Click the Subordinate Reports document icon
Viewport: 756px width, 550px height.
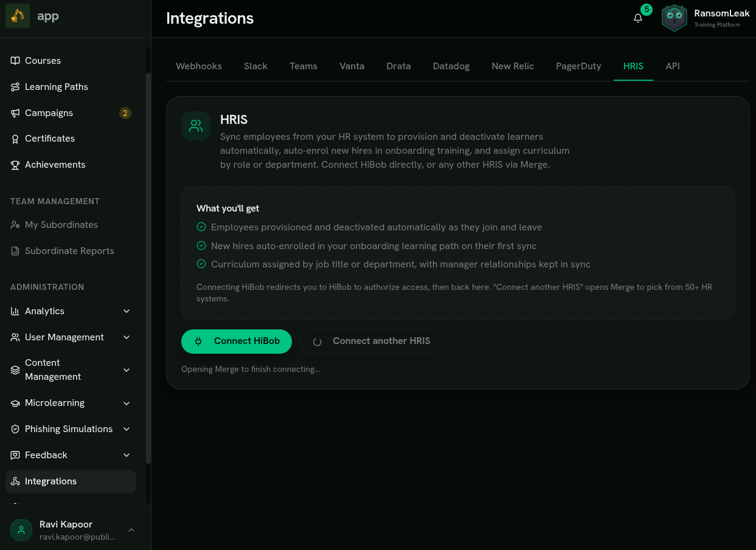pos(15,251)
